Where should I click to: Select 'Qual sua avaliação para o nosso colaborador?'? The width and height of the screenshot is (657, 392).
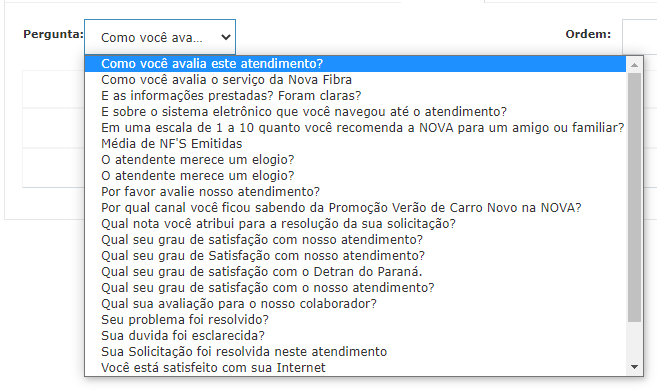355,303
